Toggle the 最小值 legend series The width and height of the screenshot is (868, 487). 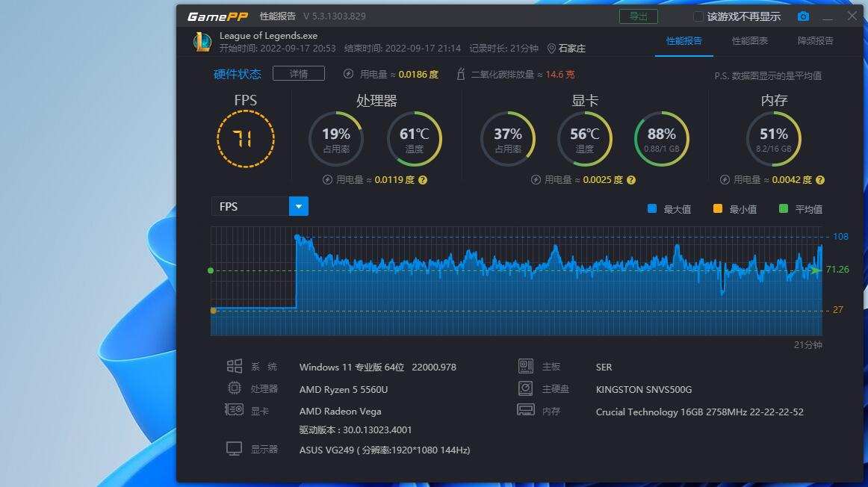click(718, 209)
